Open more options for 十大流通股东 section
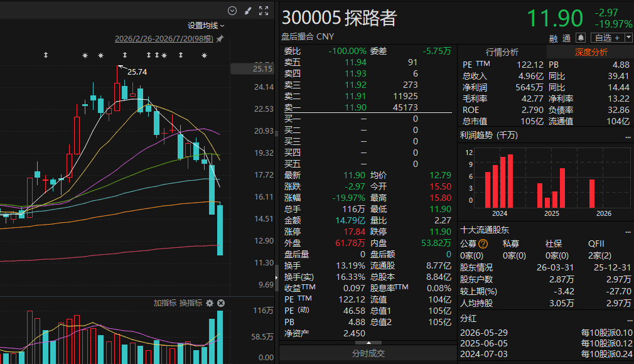This screenshot has height=364, width=634. [628, 232]
